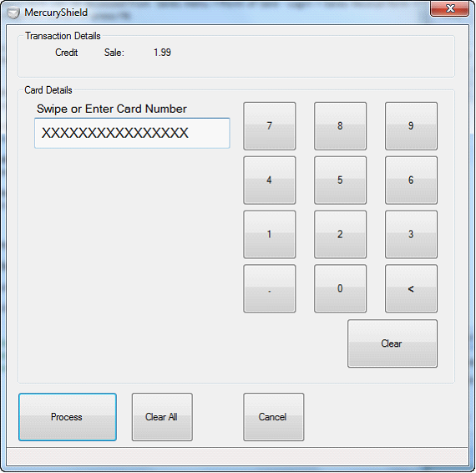Tap keypad digit 9

pos(411,125)
